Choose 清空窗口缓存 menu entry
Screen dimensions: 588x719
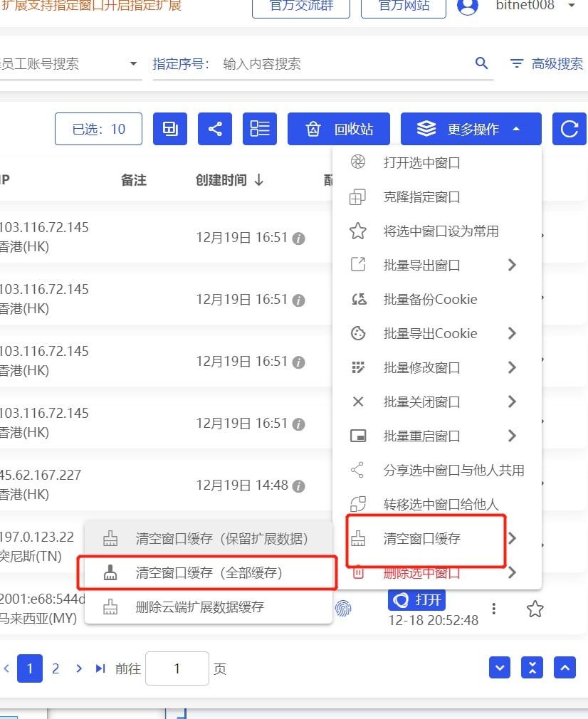coord(437,538)
